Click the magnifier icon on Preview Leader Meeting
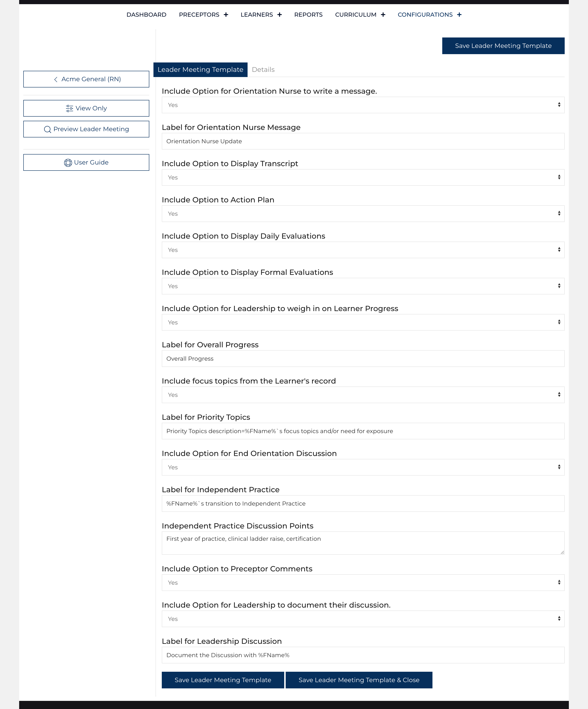588x709 pixels. (48, 129)
